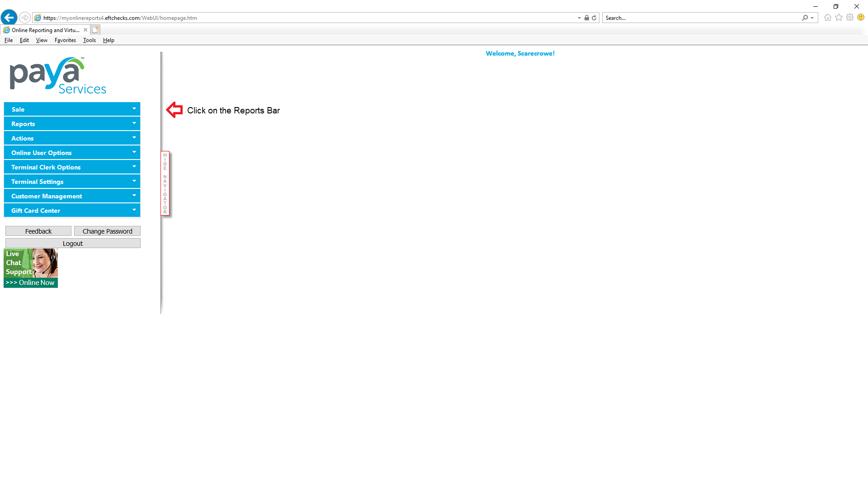Click inside the browser Search box
The height and width of the screenshot is (488, 868).
[x=701, y=18]
